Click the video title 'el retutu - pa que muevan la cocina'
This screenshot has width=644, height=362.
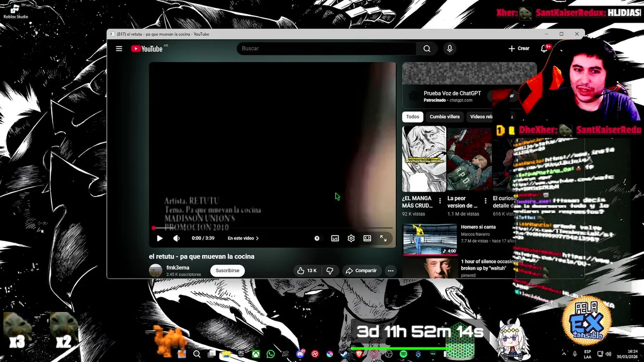click(x=202, y=256)
